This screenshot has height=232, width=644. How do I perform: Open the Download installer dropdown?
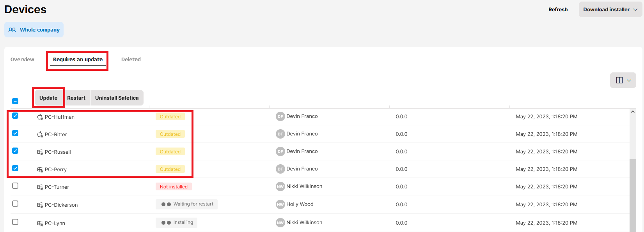[x=610, y=9]
